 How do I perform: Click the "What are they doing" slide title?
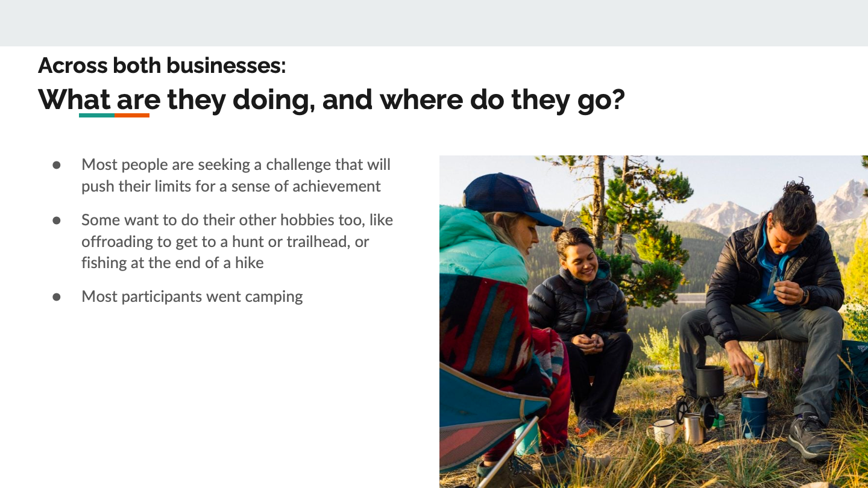pos(331,99)
